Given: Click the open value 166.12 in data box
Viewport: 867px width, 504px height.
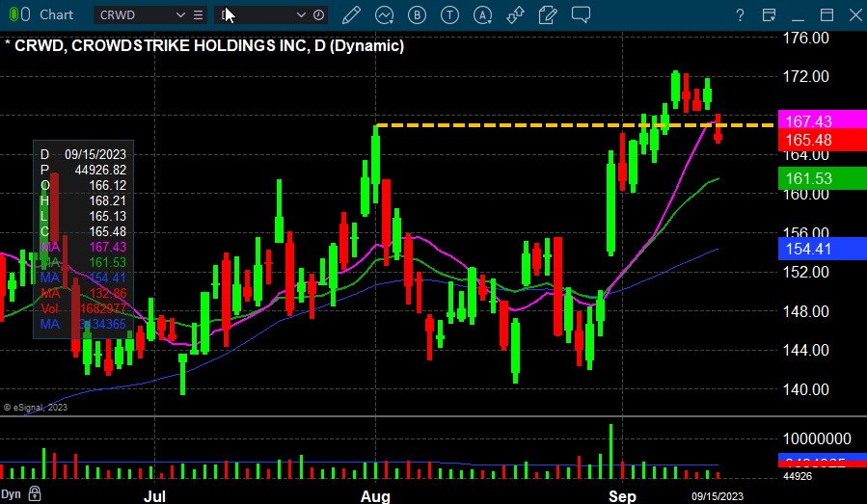Looking at the screenshot, I should [107, 185].
